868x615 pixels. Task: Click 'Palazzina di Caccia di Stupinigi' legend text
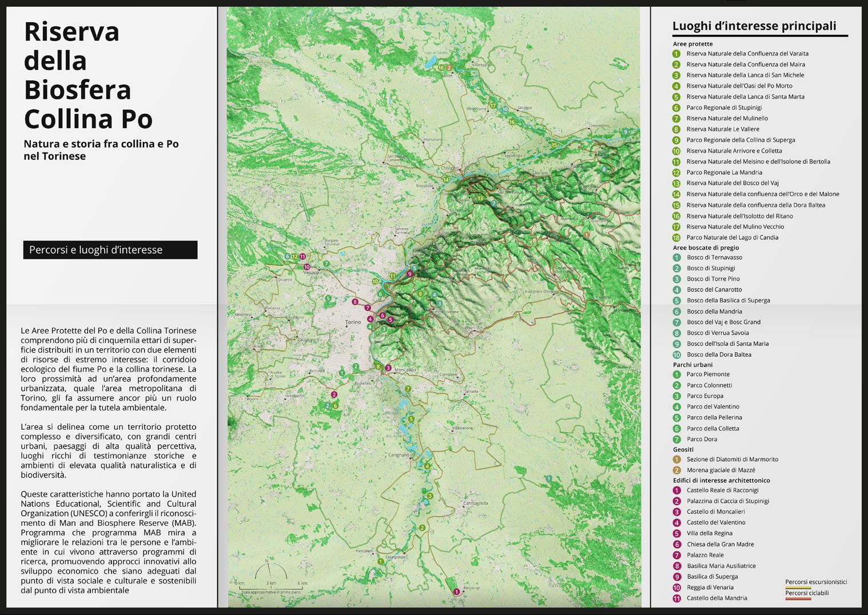click(x=728, y=501)
